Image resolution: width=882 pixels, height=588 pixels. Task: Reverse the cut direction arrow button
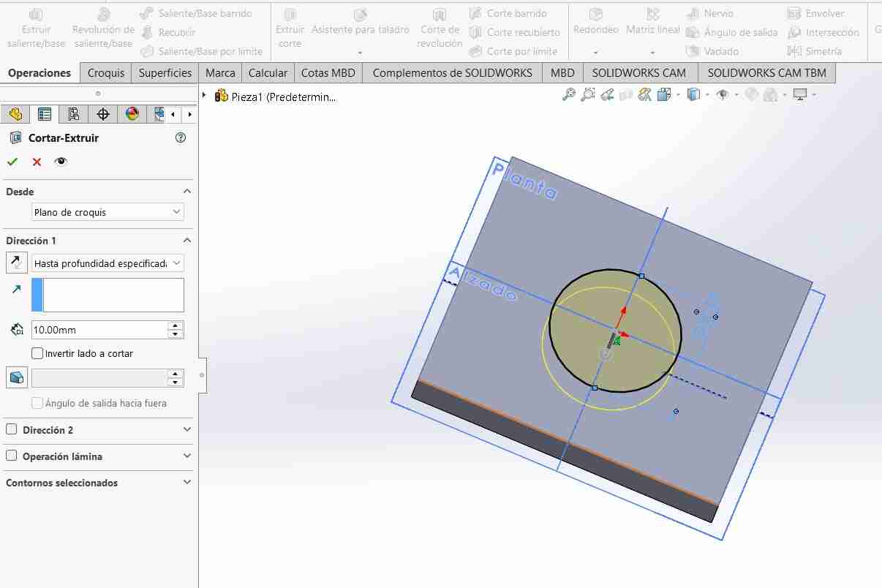[16, 263]
